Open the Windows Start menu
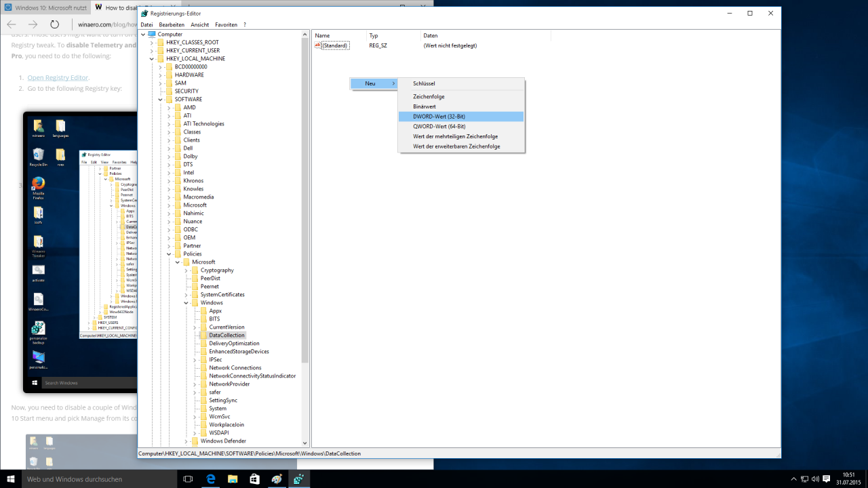 [x=10, y=479]
